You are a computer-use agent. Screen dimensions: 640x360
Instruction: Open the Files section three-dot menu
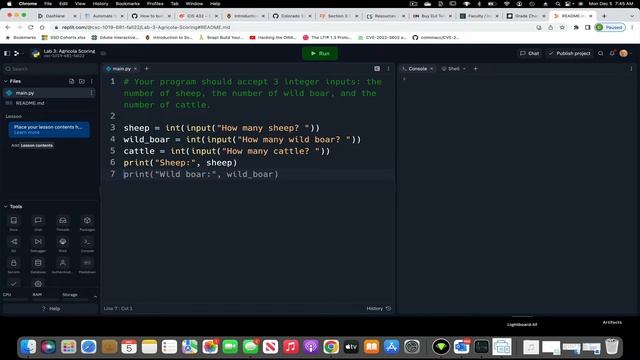coord(92,81)
